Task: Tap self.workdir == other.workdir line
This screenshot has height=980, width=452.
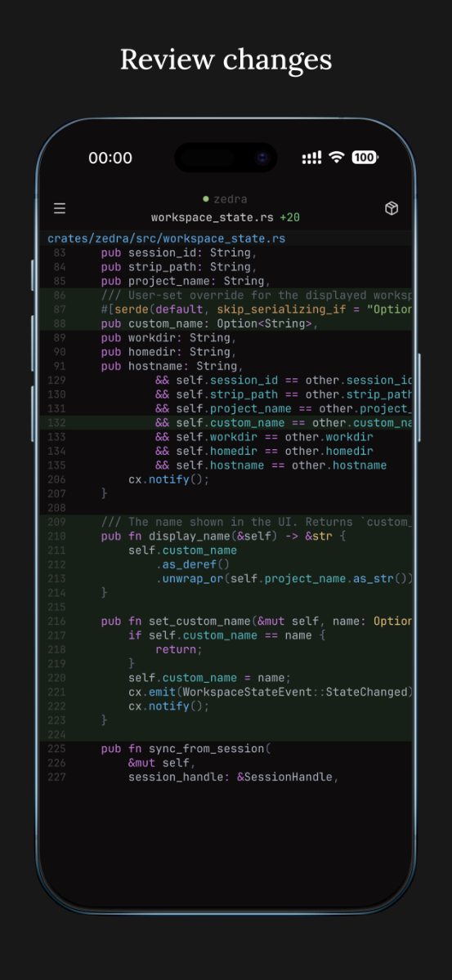Action: coord(264,437)
